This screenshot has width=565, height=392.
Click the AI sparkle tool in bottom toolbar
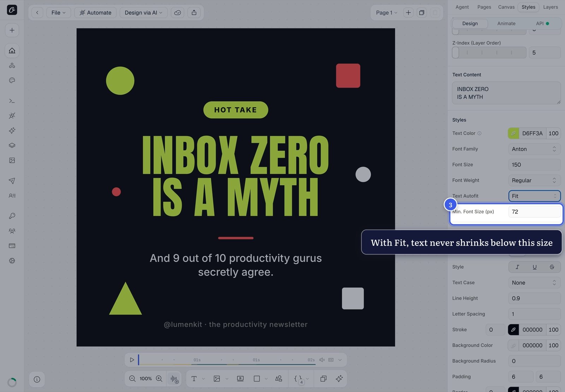[x=339, y=379]
